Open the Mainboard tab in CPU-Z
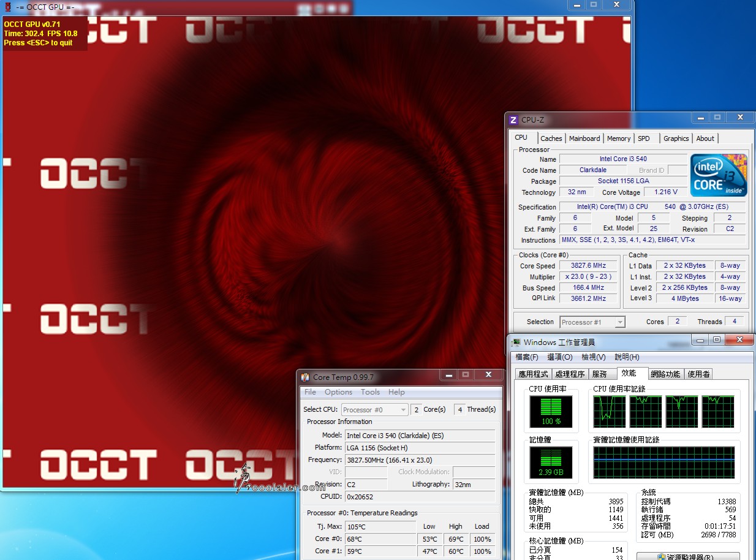 tap(584, 138)
